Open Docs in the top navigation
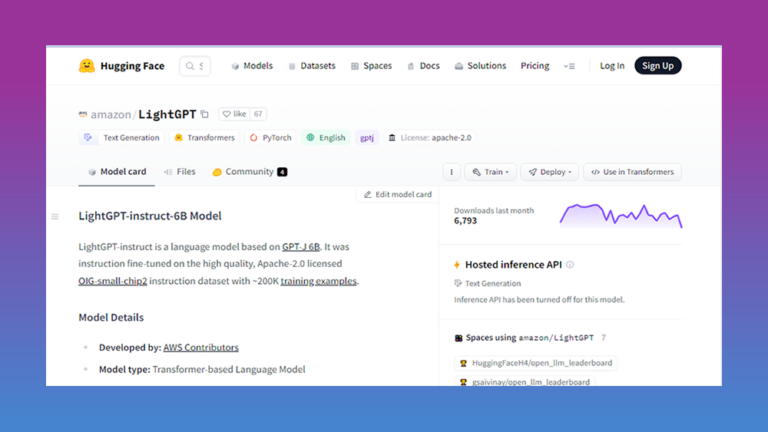Screen dimensions: 768x432 click(x=424, y=66)
